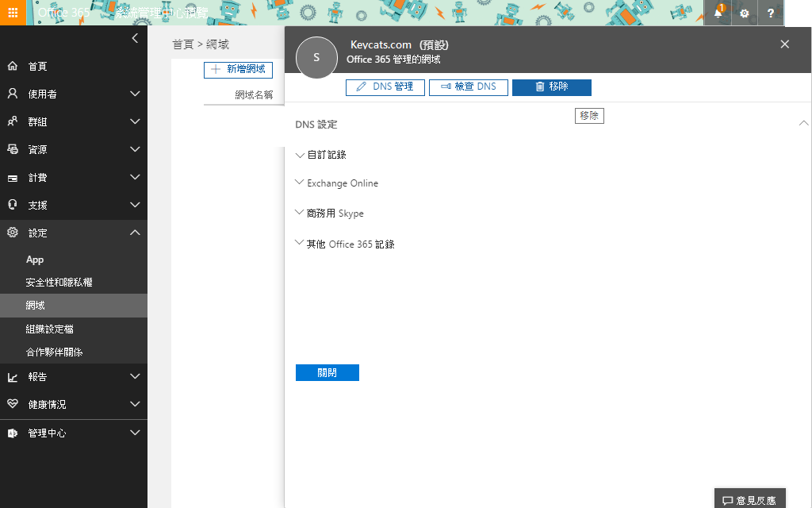Expand the 資源 menu chevron
Screen dimensions: 812x508
pyautogui.click(x=135, y=149)
